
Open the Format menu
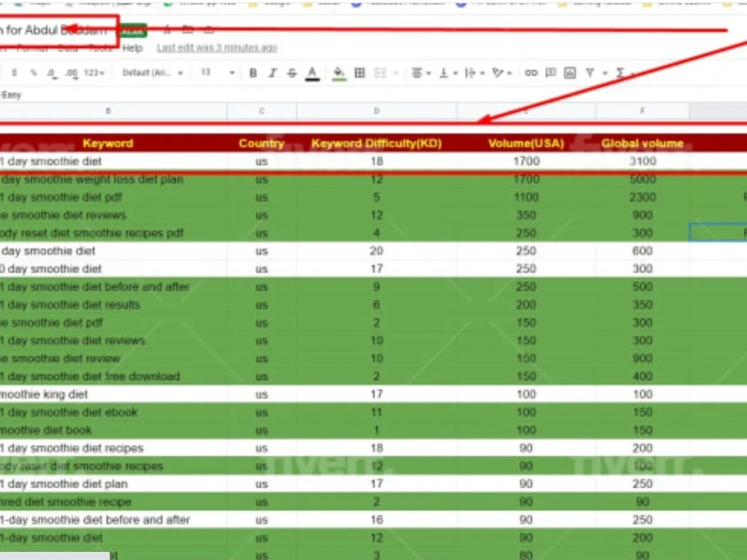(x=32, y=48)
